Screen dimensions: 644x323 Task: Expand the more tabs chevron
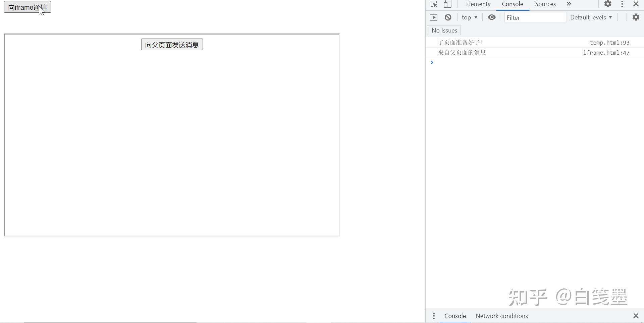click(569, 4)
